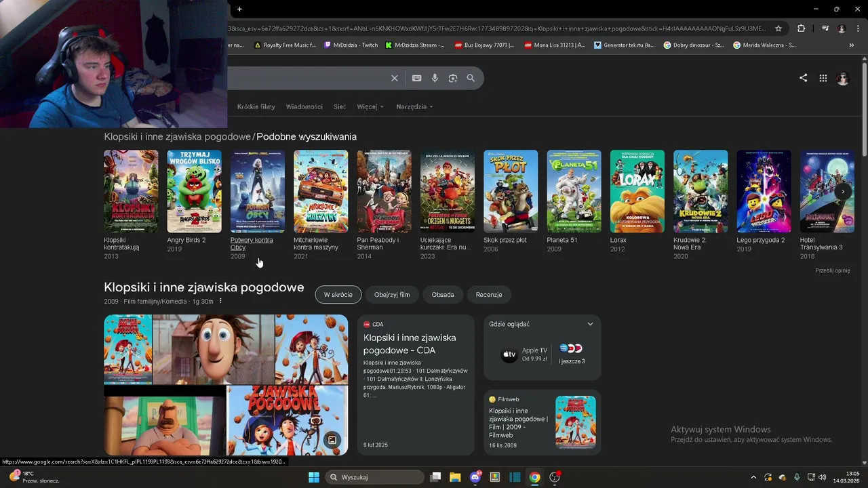Open the Chrome extensions puzzle icon
The height and width of the screenshot is (488, 868).
tap(802, 28)
